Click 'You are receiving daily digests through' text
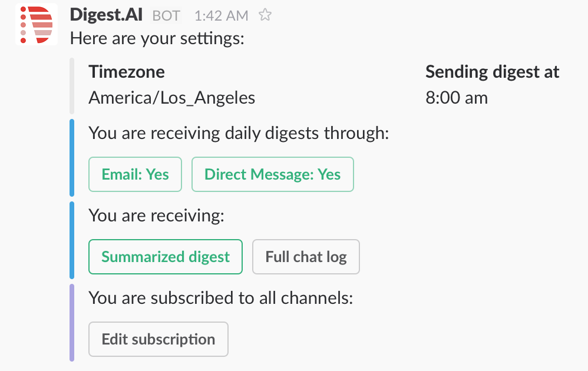Image resolution: width=588 pixels, height=371 pixels. 239,134
